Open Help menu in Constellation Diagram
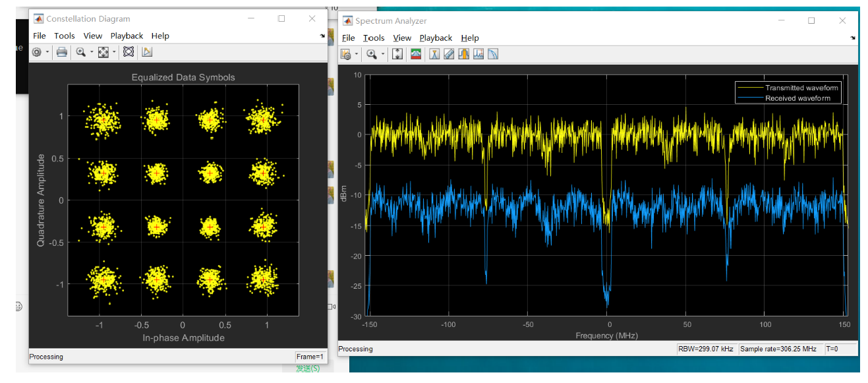This screenshot has width=868, height=383. tap(160, 36)
